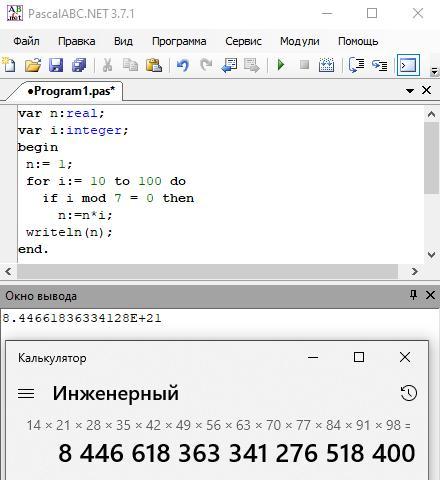
Task: Paste from clipboard icon in the toolbar
Action: (154, 65)
